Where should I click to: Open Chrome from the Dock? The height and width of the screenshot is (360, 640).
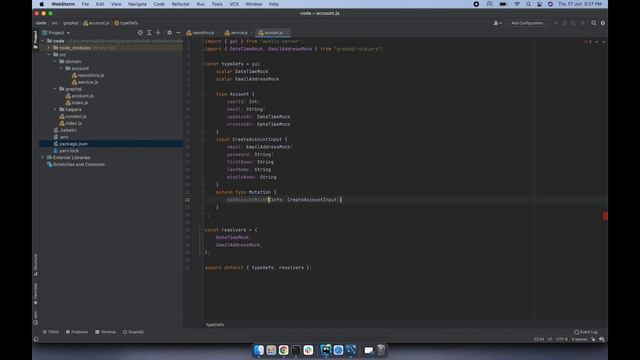(x=283, y=350)
